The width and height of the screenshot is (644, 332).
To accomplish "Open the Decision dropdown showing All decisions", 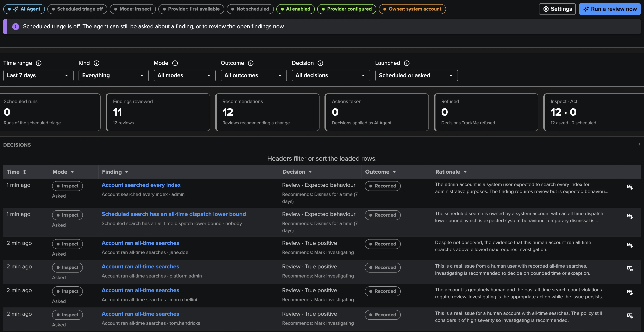I will [x=331, y=75].
